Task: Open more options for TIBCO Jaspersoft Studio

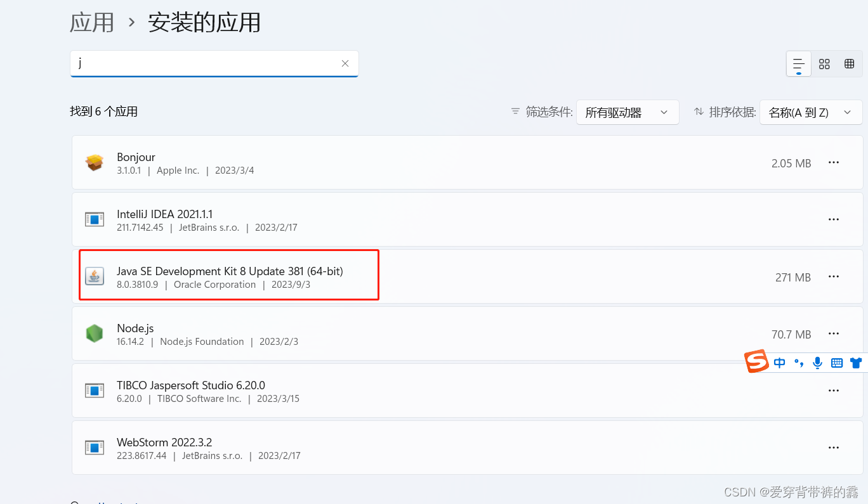Action: [x=834, y=391]
